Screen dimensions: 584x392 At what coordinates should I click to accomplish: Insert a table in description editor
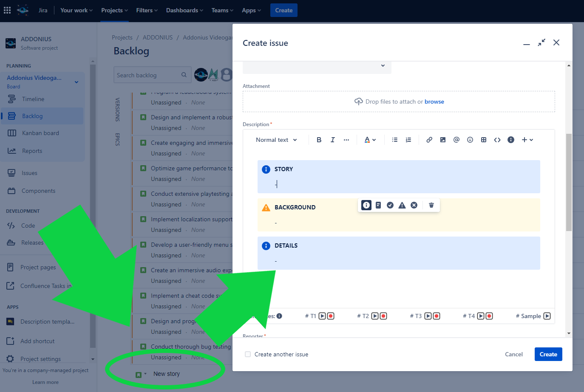pyautogui.click(x=484, y=140)
